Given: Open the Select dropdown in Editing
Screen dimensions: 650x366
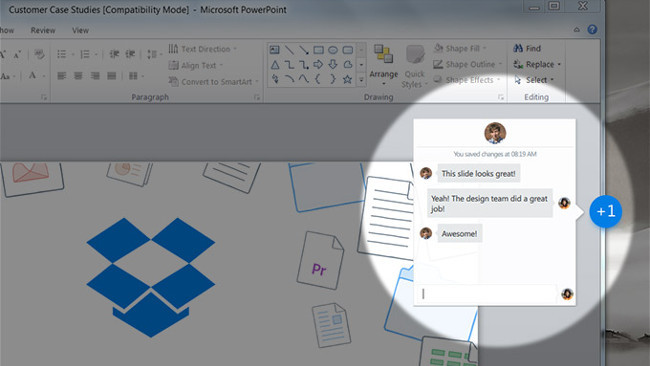Looking at the screenshot, I should [x=534, y=80].
